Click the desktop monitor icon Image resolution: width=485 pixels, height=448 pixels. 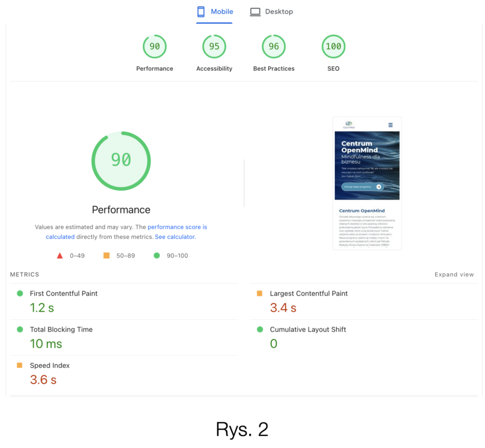[255, 12]
